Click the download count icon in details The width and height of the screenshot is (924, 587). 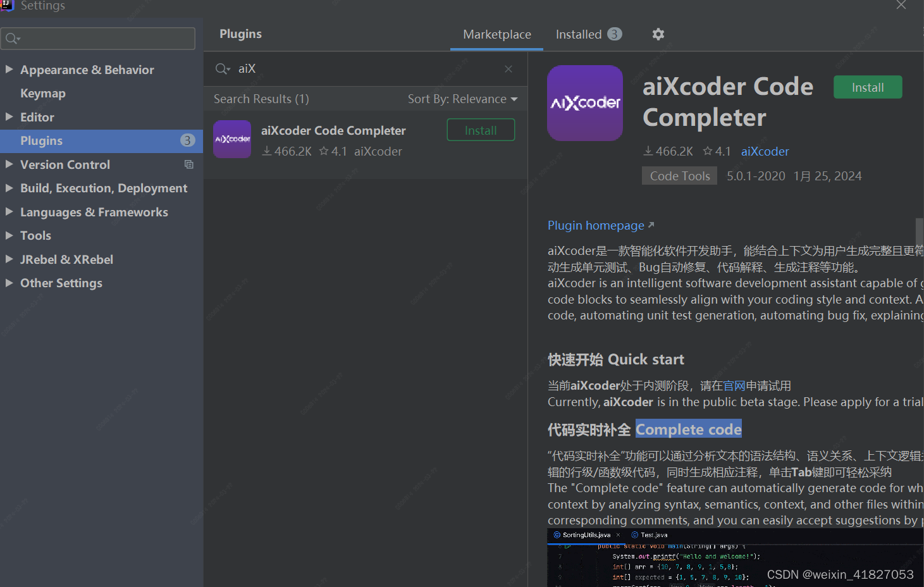(648, 151)
